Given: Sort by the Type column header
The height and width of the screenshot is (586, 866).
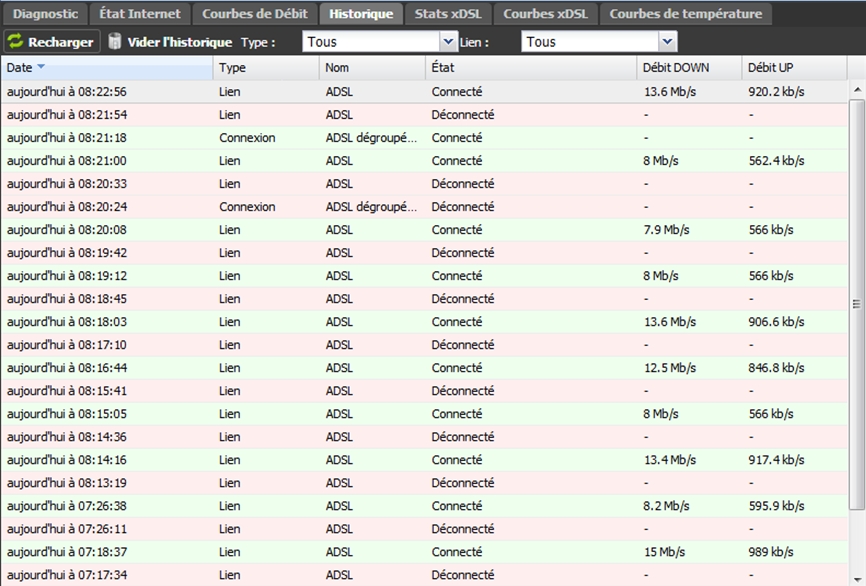Looking at the screenshot, I should pyautogui.click(x=232, y=68).
